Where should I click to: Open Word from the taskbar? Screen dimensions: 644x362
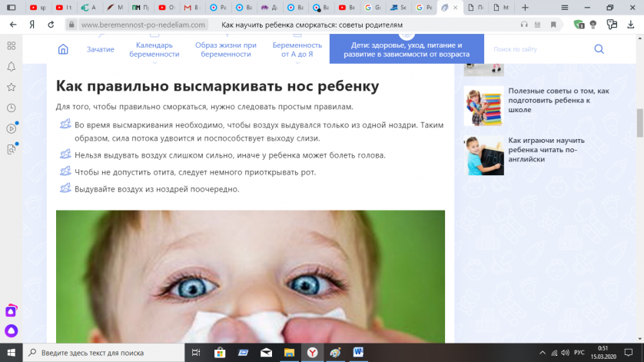pos(358,353)
